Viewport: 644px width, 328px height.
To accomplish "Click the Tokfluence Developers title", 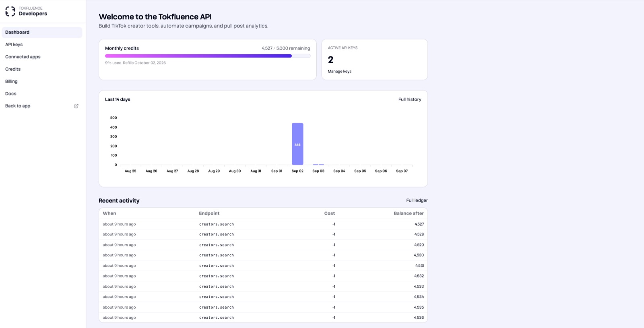I will [33, 11].
